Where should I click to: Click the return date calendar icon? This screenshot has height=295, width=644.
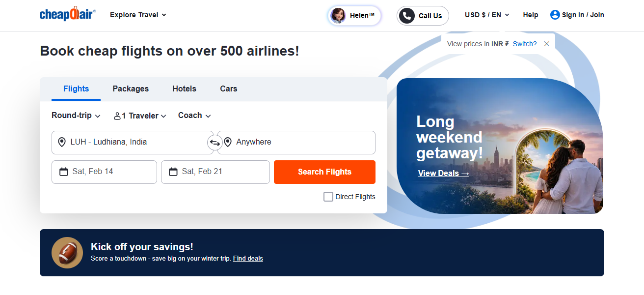pos(173,172)
